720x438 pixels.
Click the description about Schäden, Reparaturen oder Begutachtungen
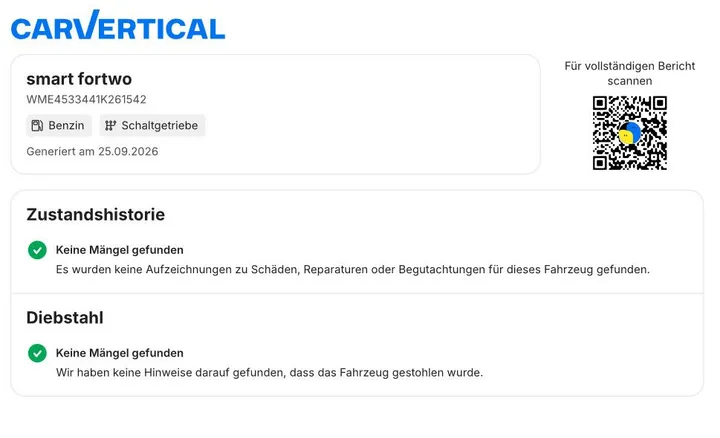[x=353, y=270]
